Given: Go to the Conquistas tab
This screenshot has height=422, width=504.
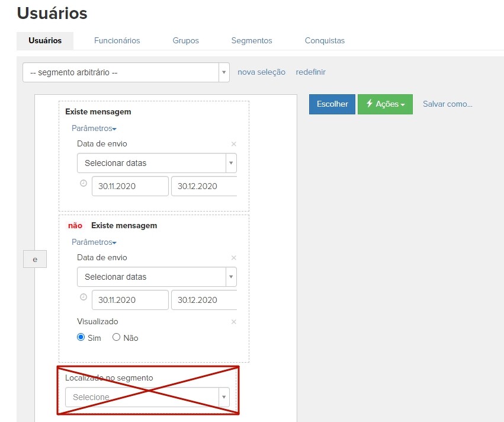Looking at the screenshot, I should click(x=325, y=41).
